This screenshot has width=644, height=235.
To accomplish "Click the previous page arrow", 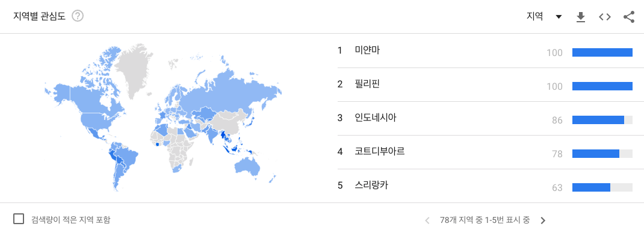I will (427, 221).
